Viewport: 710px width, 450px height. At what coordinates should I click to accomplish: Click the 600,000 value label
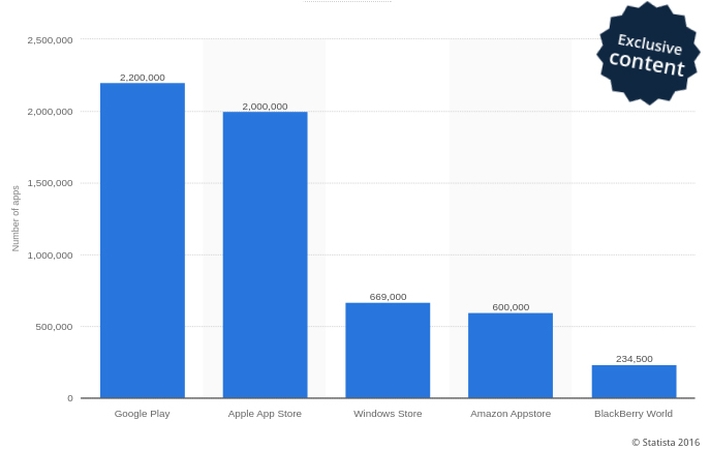click(x=511, y=307)
